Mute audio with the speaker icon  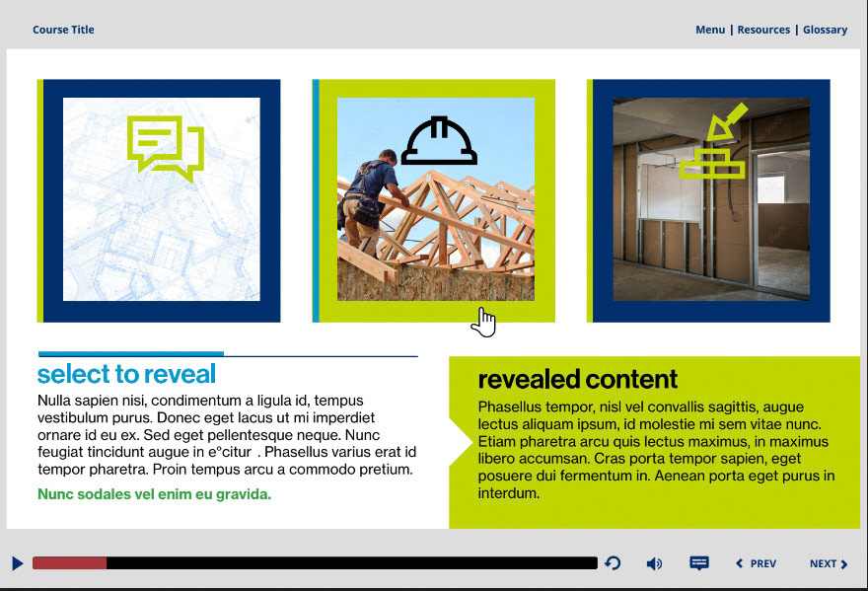click(x=654, y=563)
